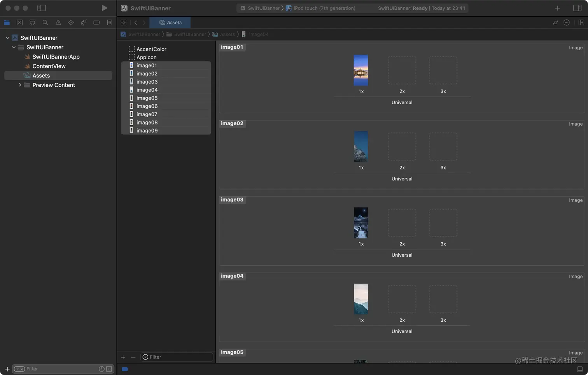
Task: Click the editor refresh arrows icon
Action: (555, 23)
